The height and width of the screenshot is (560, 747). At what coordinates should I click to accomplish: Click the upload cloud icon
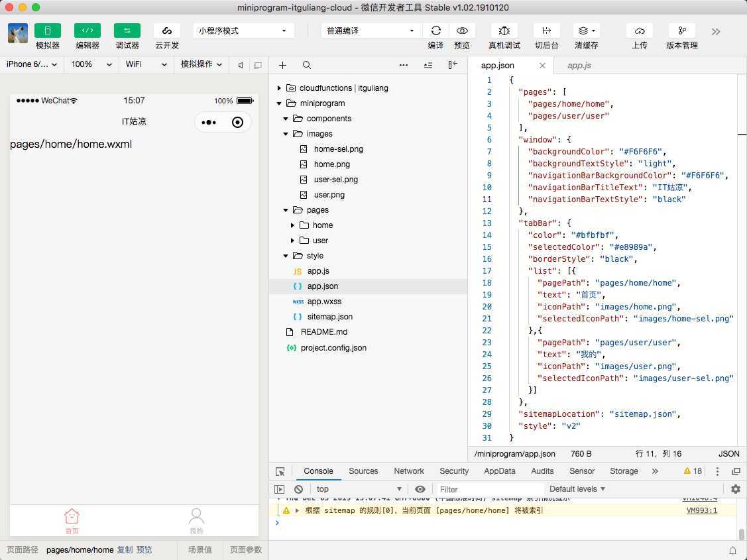640,30
